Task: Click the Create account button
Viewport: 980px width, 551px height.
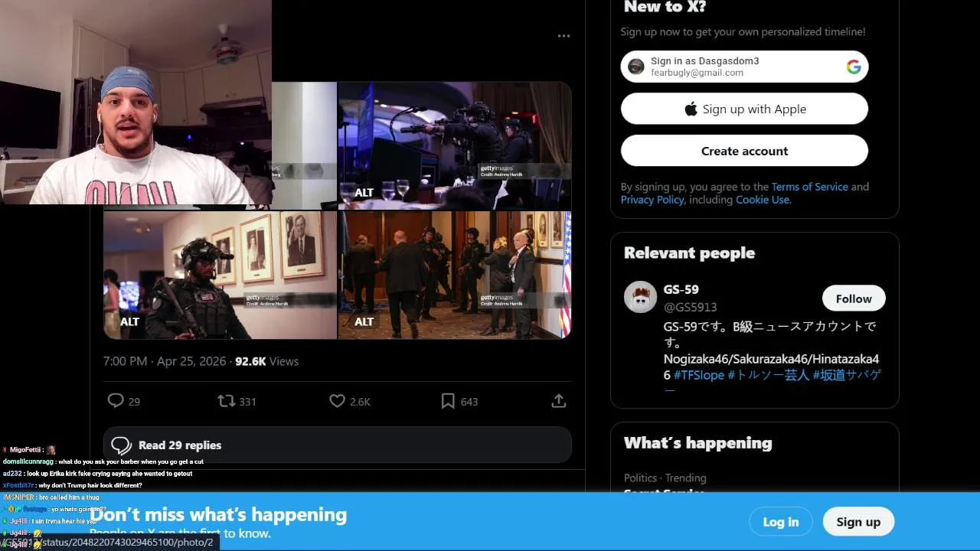Action: click(744, 152)
